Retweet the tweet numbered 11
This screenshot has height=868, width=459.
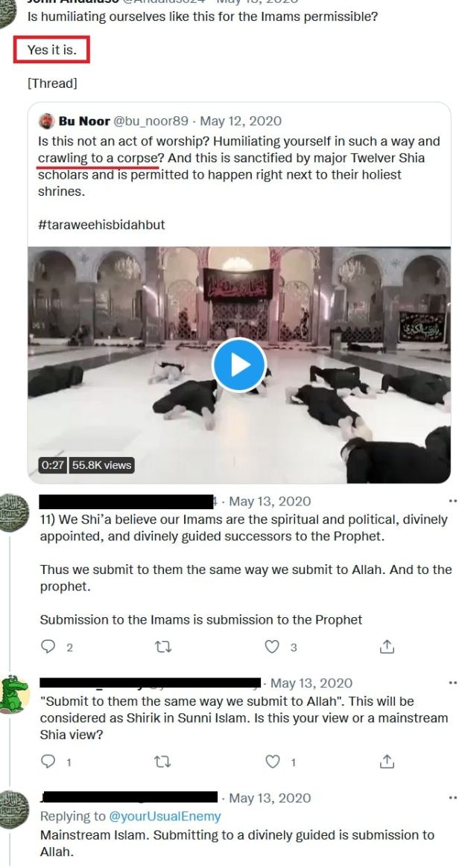tap(162, 647)
